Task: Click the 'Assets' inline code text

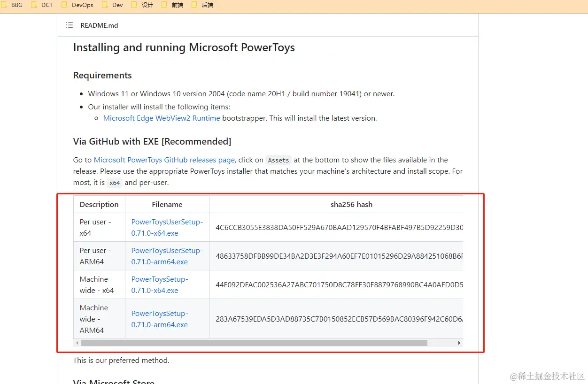Action: pos(279,160)
